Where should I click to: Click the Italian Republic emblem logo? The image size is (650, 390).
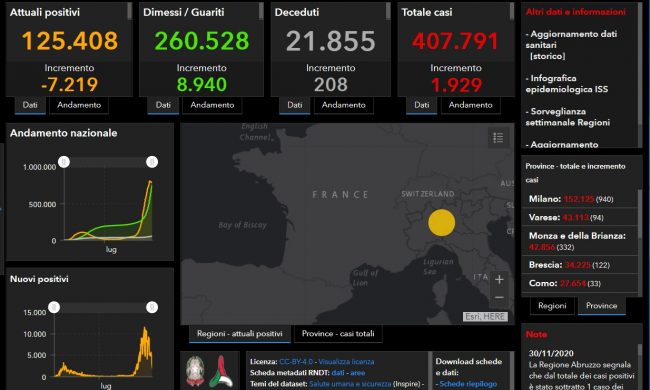point(195,371)
